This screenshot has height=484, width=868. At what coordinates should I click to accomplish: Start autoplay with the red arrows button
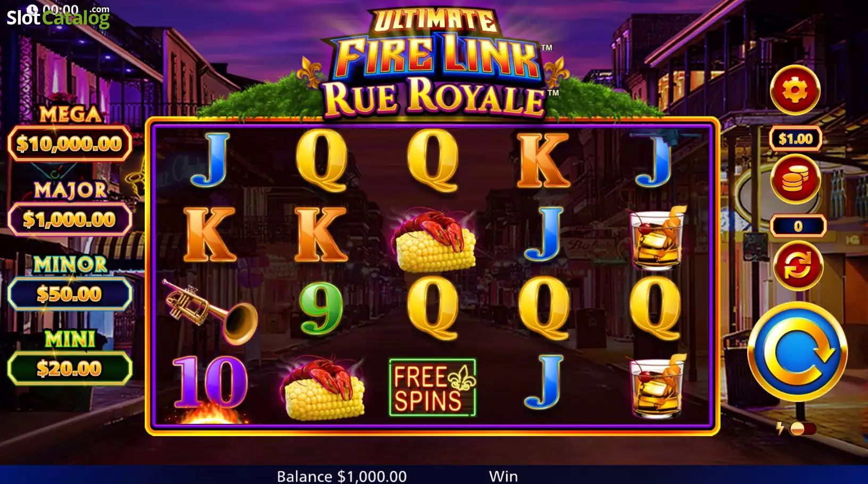pyautogui.click(x=798, y=266)
